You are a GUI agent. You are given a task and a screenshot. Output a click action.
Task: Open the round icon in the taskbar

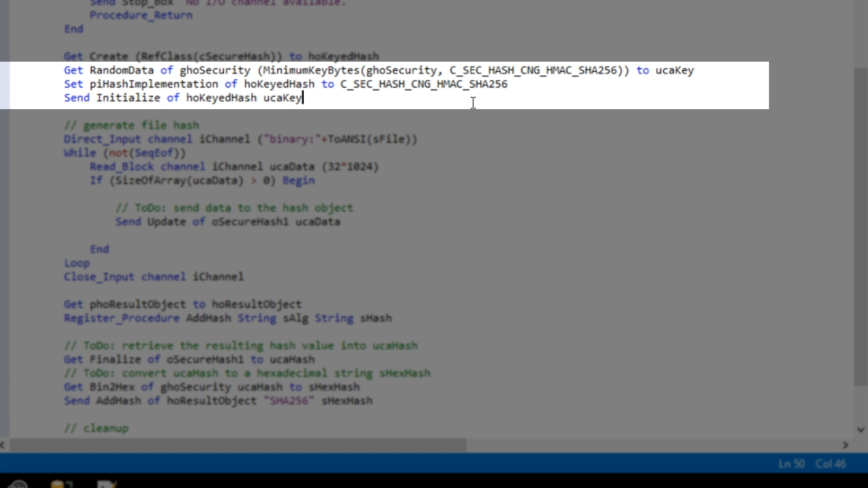[x=18, y=484]
